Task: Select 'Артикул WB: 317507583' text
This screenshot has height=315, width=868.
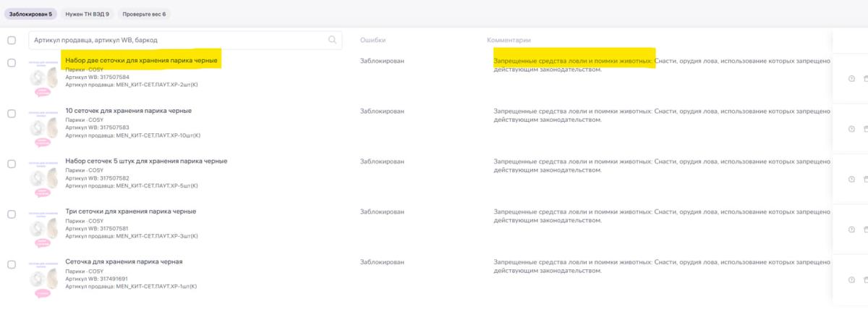Action: [x=98, y=128]
